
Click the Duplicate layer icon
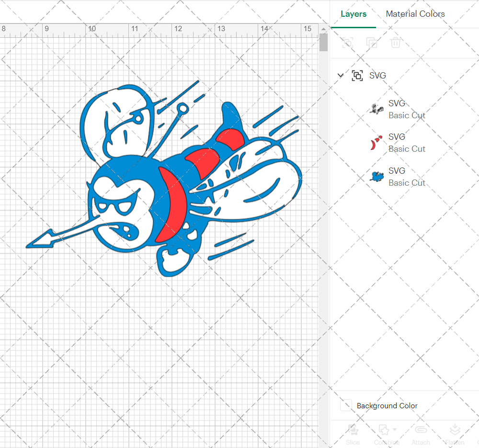tap(372, 43)
